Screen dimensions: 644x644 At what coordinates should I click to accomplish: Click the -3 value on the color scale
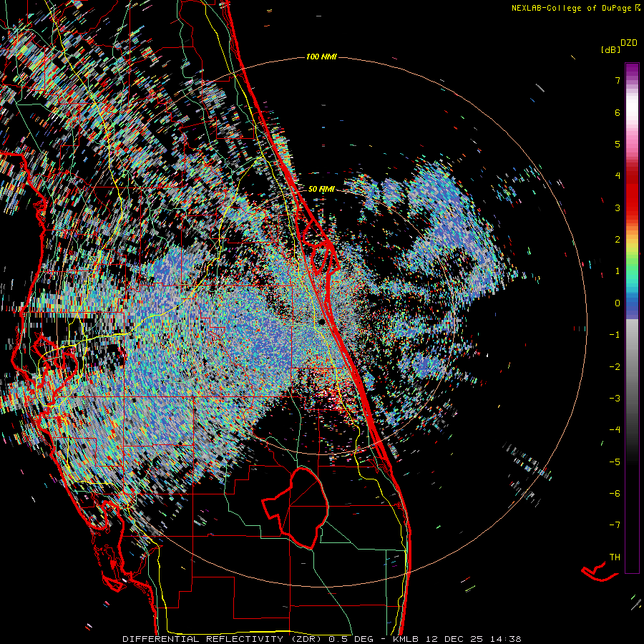(615, 398)
